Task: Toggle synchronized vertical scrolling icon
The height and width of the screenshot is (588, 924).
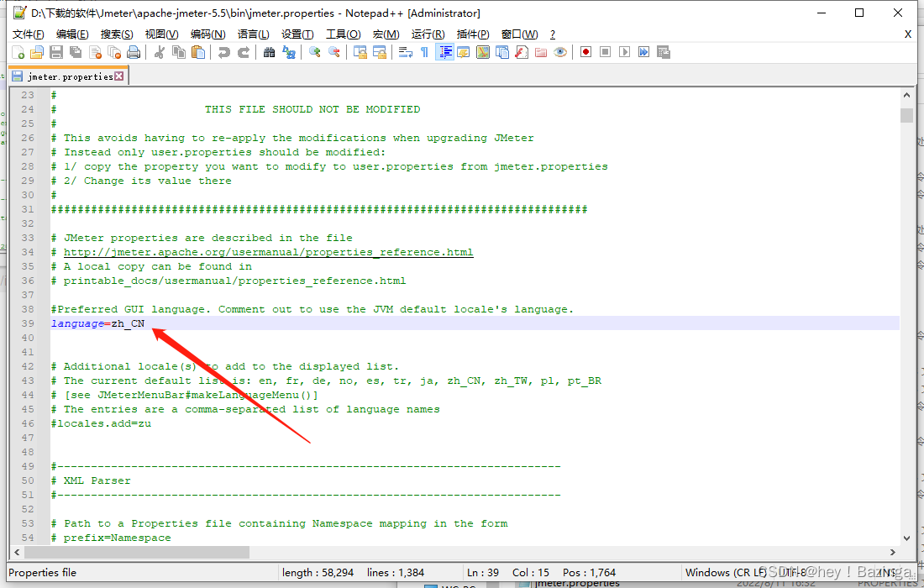Action: pos(360,52)
